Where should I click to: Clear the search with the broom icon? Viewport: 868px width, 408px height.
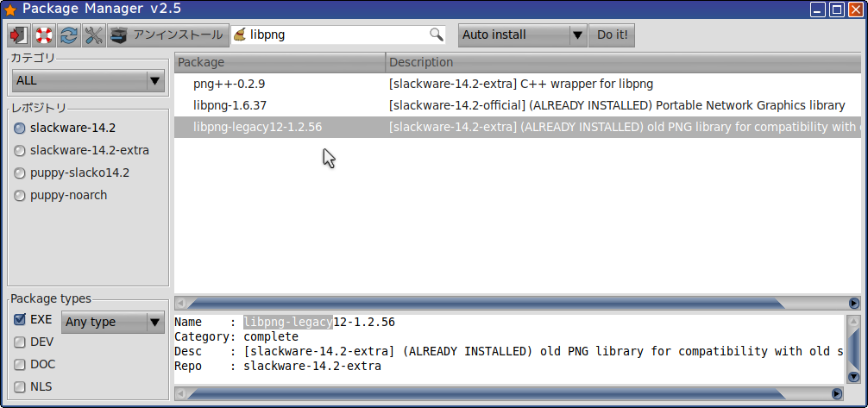(x=240, y=35)
